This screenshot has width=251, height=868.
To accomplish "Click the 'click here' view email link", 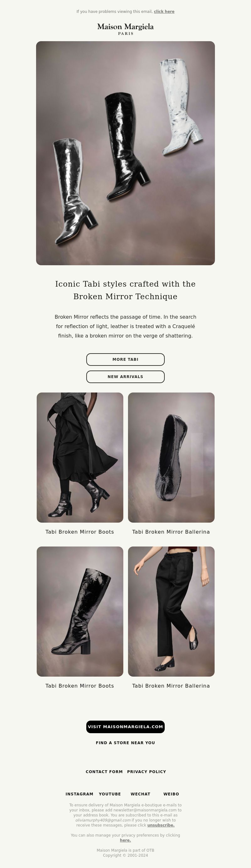I will pyautogui.click(x=164, y=11).
